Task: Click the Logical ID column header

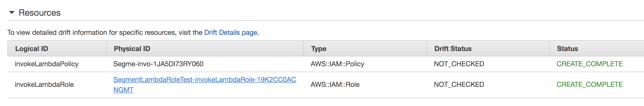Action: [31, 49]
